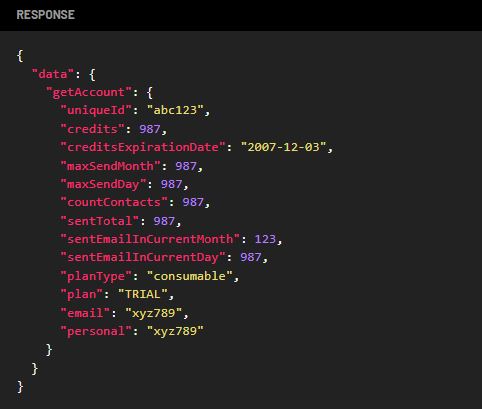This screenshot has height=409, width=482.
Task: Click the "personal" key
Action: click(96, 331)
